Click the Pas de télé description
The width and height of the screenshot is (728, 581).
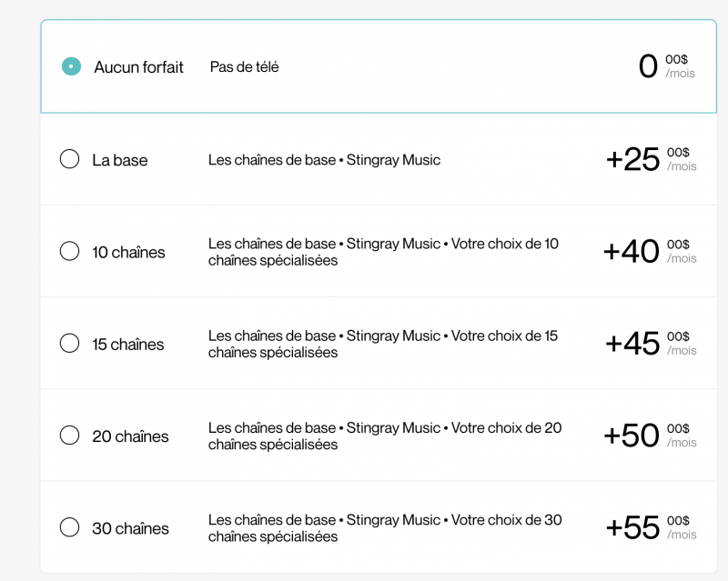click(x=244, y=67)
